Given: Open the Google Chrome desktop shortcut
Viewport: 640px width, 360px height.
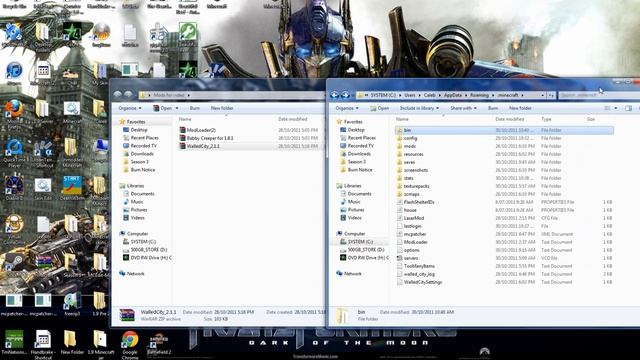Looking at the screenshot, I should pyautogui.click(x=130, y=343).
